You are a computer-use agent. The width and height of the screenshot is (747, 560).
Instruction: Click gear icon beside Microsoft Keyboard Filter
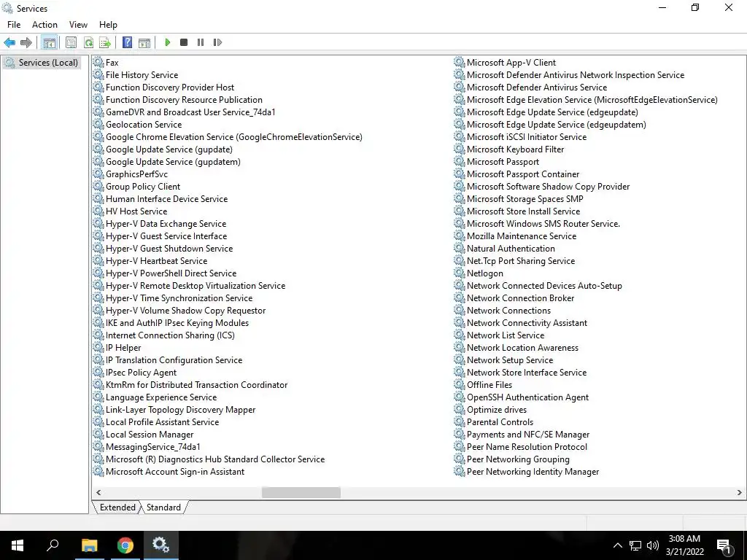[460, 149]
